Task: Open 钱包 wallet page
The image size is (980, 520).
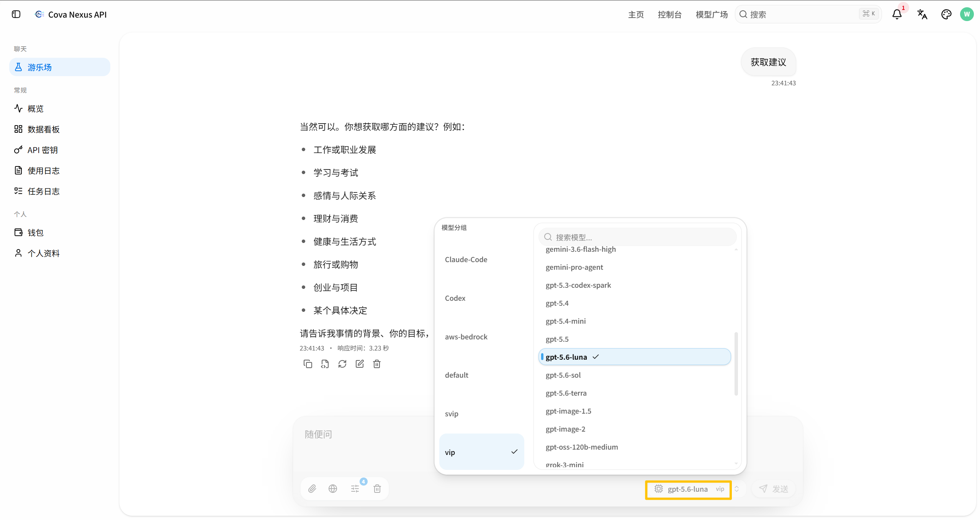Action: [60, 233]
